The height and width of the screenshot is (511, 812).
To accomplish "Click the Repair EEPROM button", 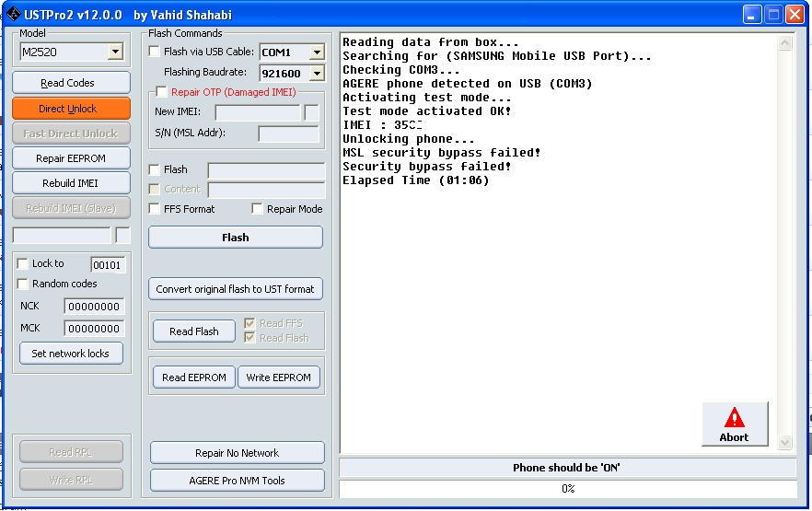I will 71,158.
